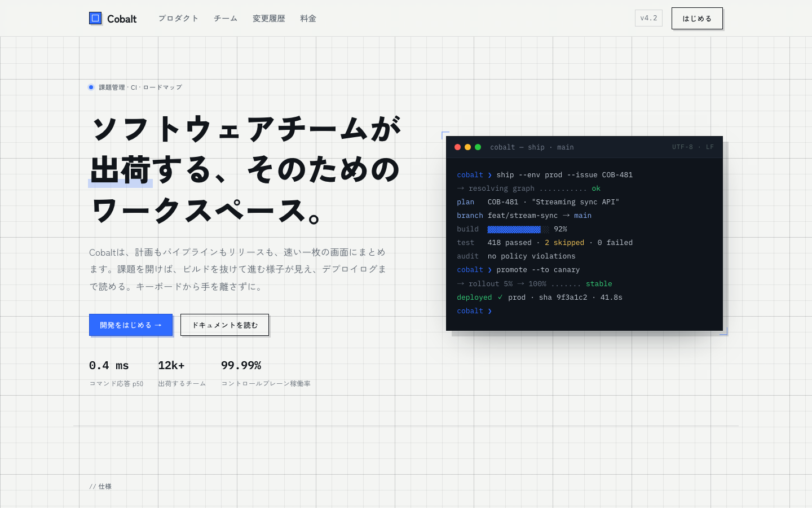The image size is (812, 508).
Task: Open the チーム nav item
Action: point(226,19)
